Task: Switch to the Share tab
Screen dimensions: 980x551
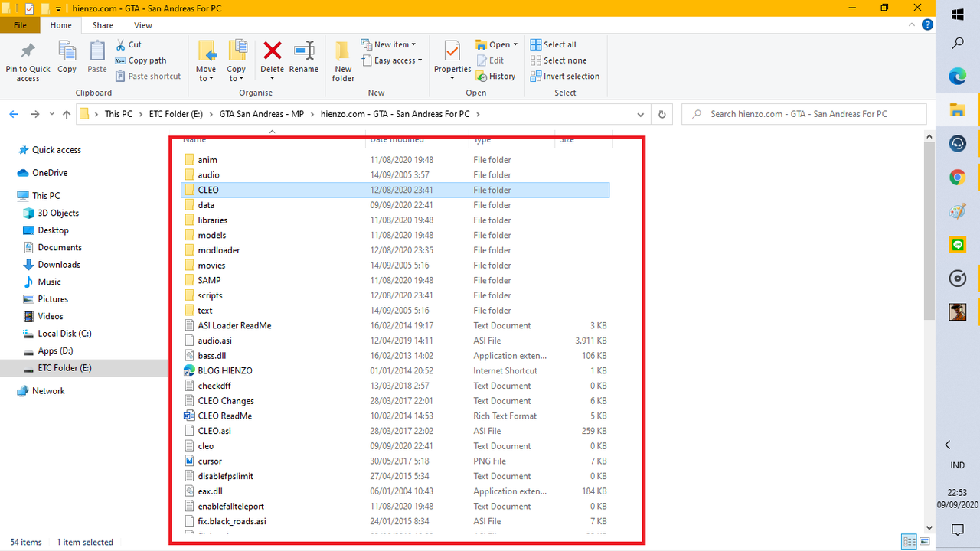Action: pyautogui.click(x=103, y=25)
